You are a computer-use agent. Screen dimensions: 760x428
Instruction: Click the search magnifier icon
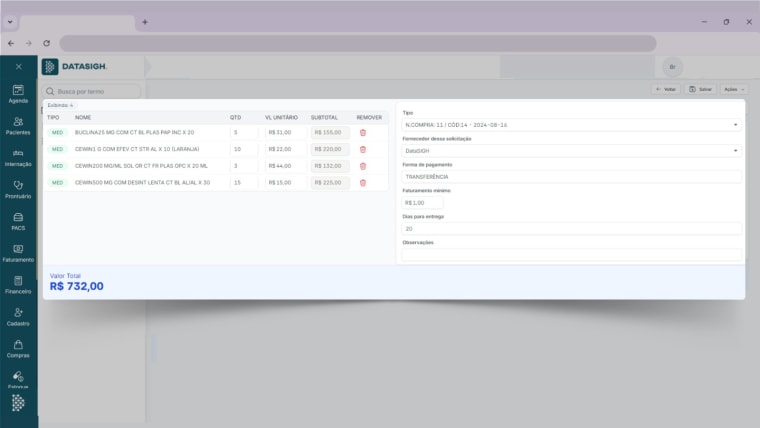50,91
